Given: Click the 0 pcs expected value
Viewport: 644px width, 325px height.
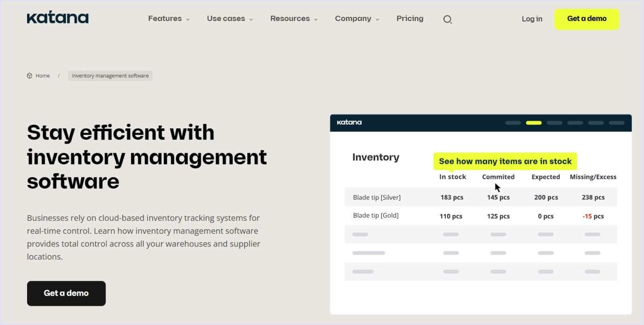Looking at the screenshot, I should (x=546, y=216).
